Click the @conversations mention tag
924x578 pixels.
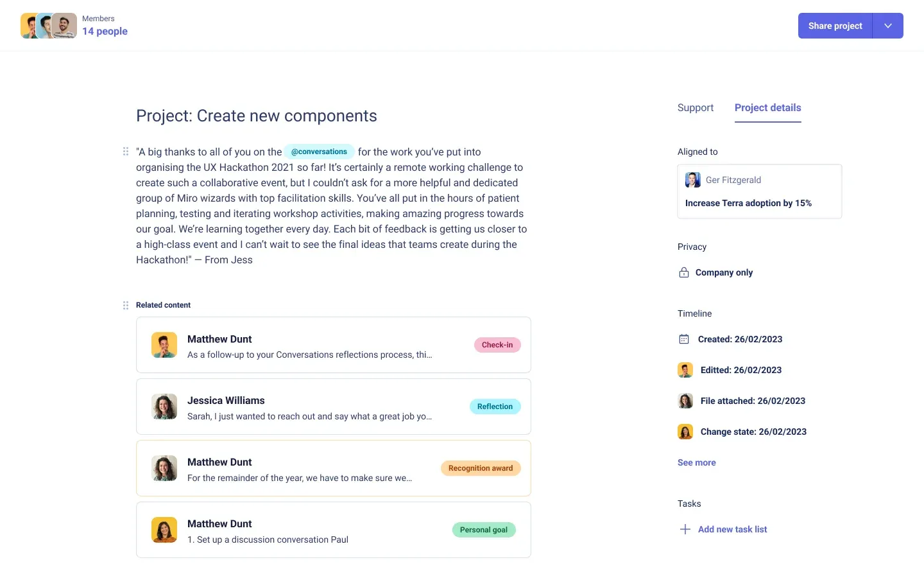coord(319,152)
